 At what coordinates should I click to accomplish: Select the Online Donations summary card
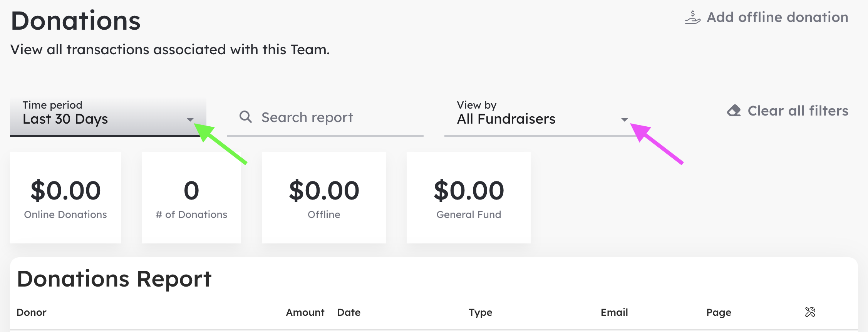tap(65, 198)
